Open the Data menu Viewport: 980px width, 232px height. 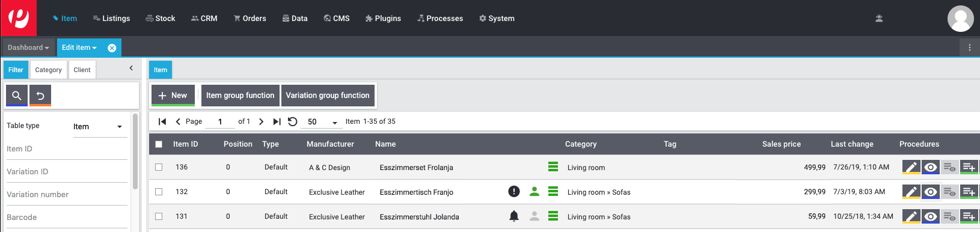point(295,19)
